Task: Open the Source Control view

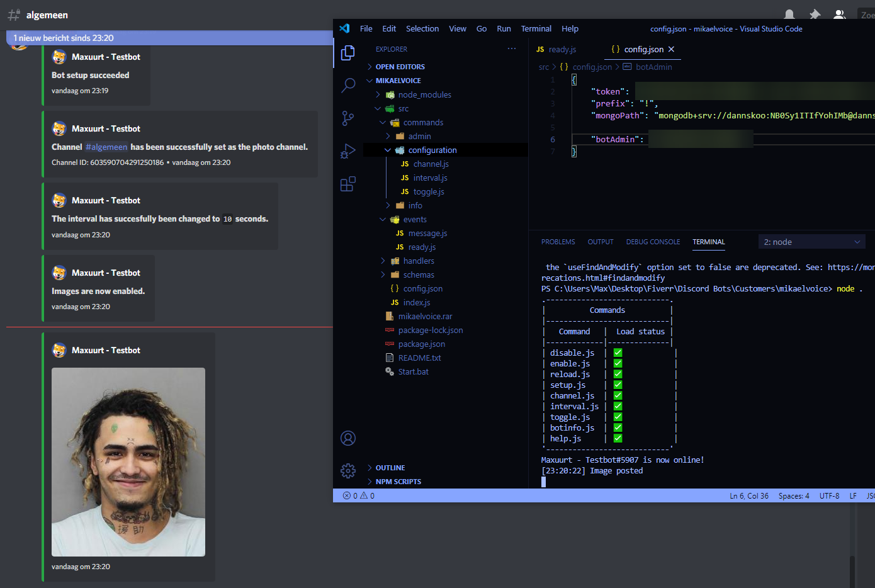Action: tap(348, 118)
